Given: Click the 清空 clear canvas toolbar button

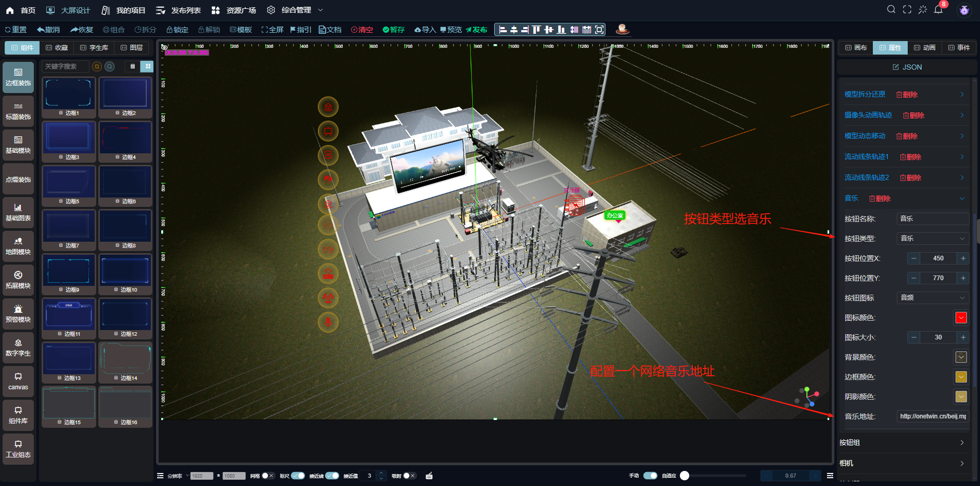Looking at the screenshot, I should point(362,30).
